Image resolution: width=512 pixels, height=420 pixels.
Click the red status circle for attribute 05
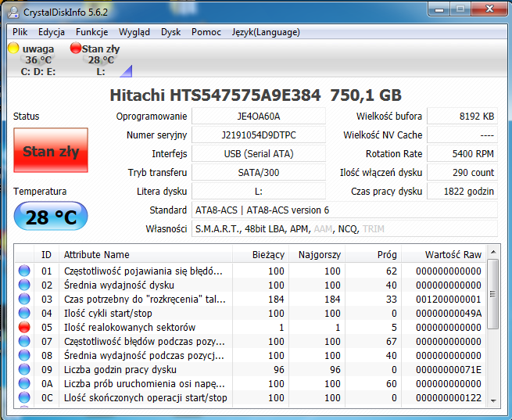tap(24, 327)
